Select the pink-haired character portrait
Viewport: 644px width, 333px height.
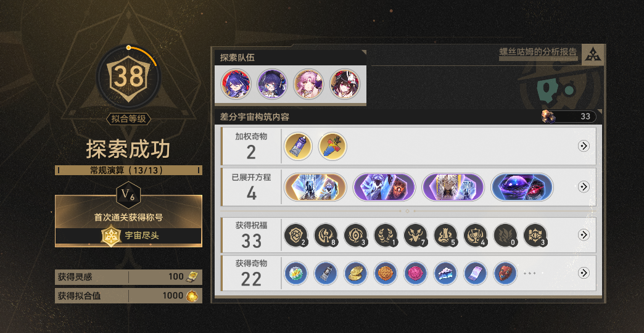308,84
